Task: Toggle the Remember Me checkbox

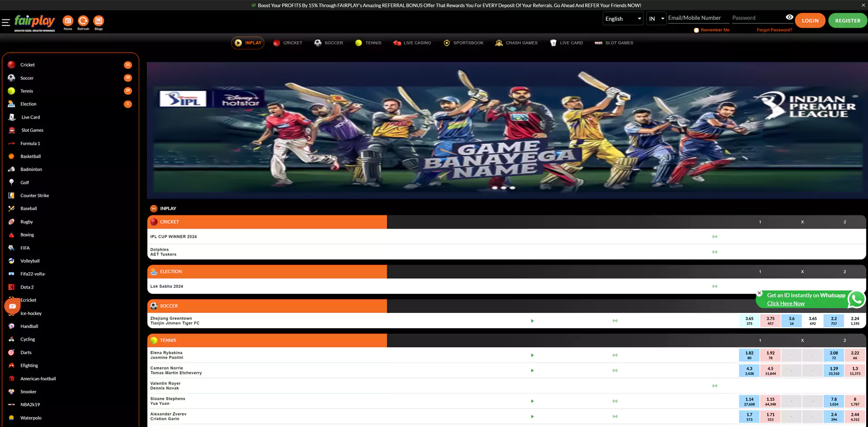Action: 696,30
